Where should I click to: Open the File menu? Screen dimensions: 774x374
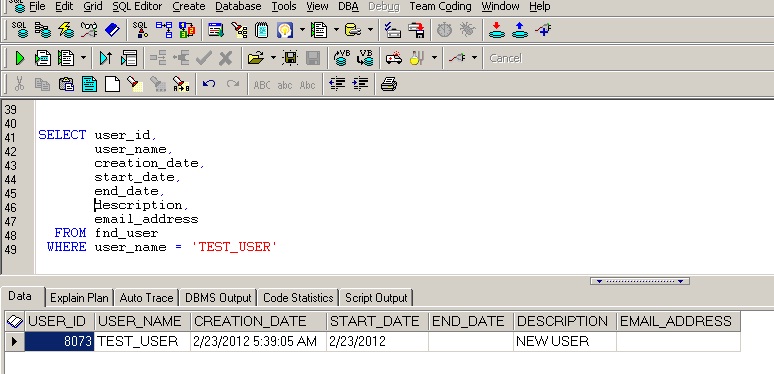pyautogui.click(x=37, y=6)
